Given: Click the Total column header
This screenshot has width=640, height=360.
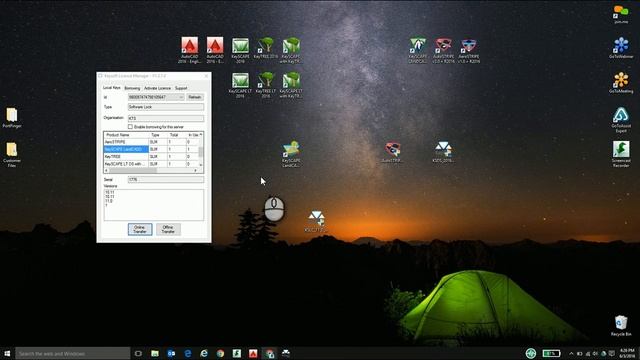Looking at the screenshot, I should tap(176, 135).
